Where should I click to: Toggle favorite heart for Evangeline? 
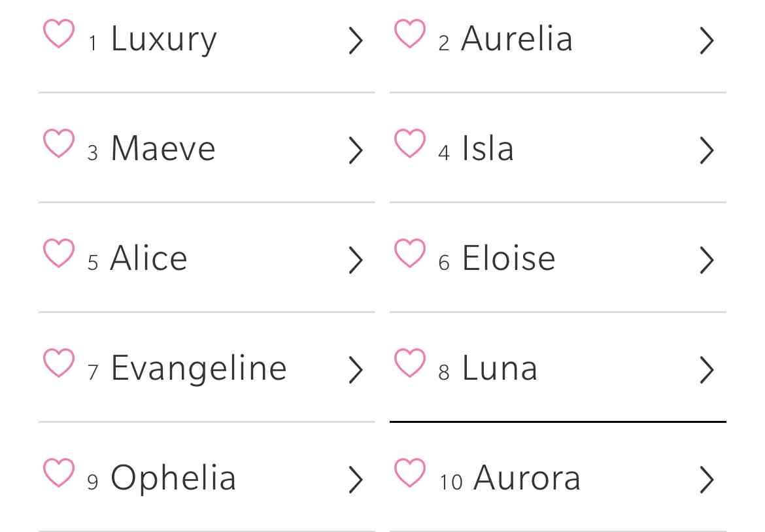(59, 362)
